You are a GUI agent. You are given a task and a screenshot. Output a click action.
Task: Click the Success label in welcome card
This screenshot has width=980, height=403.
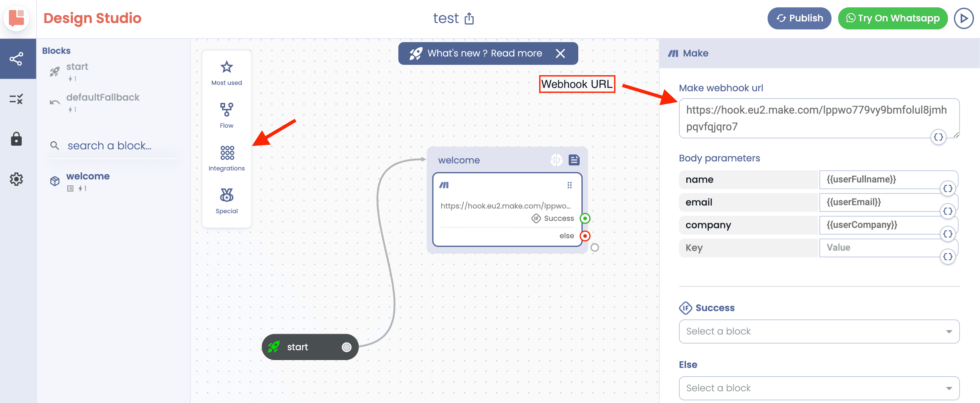click(559, 218)
